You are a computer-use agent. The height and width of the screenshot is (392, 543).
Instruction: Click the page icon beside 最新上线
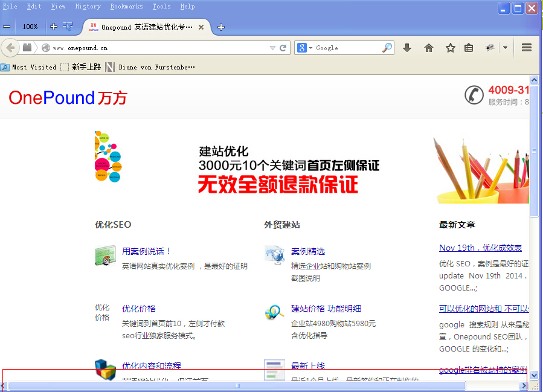pyautogui.click(x=275, y=370)
